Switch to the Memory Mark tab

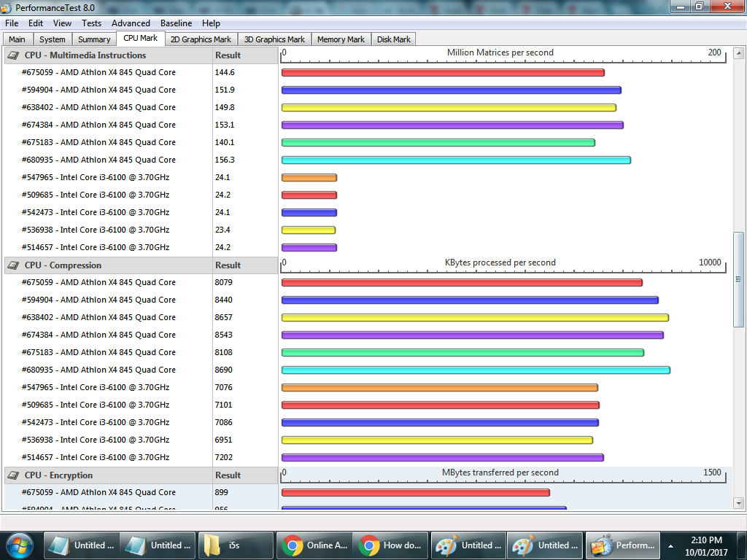[x=341, y=39]
